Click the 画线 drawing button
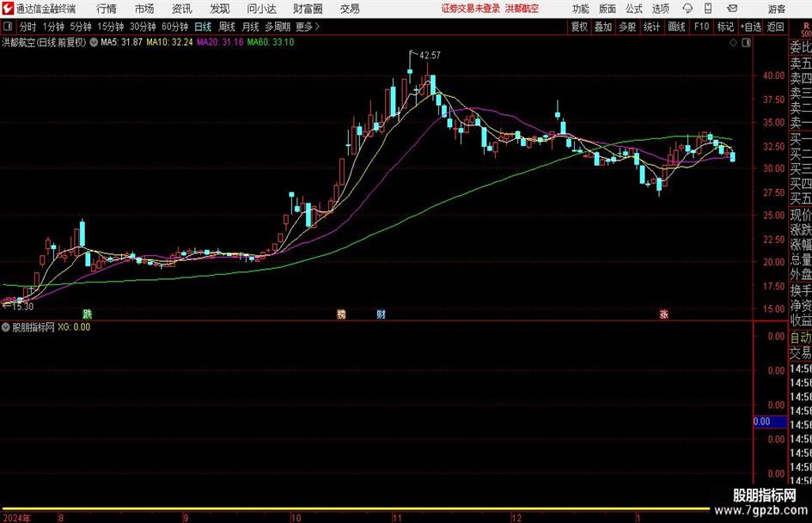 pos(676,27)
